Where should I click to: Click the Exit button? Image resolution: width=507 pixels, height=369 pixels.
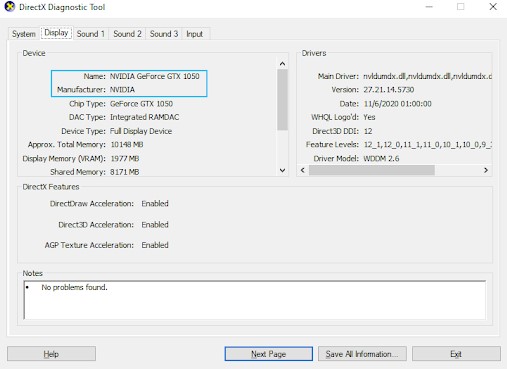456,354
